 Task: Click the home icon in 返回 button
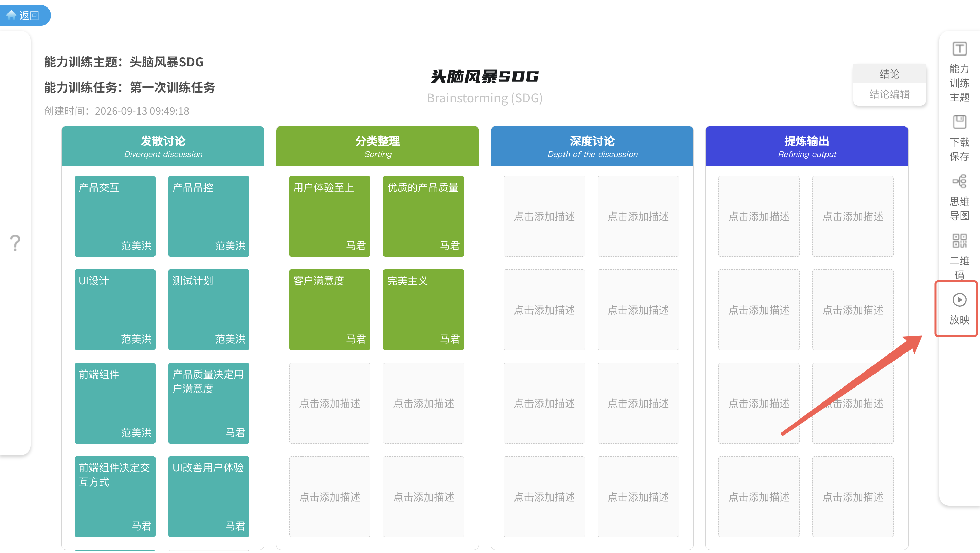pyautogui.click(x=12, y=15)
